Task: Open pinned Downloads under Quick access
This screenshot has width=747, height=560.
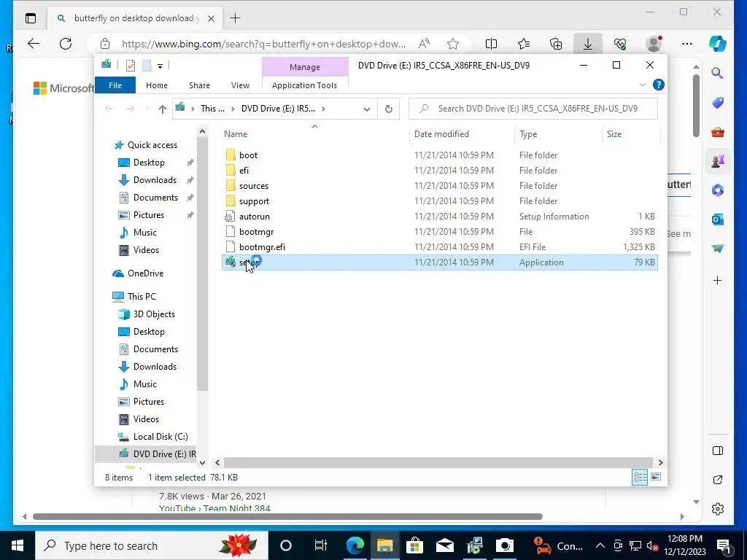Action: click(x=155, y=180)
